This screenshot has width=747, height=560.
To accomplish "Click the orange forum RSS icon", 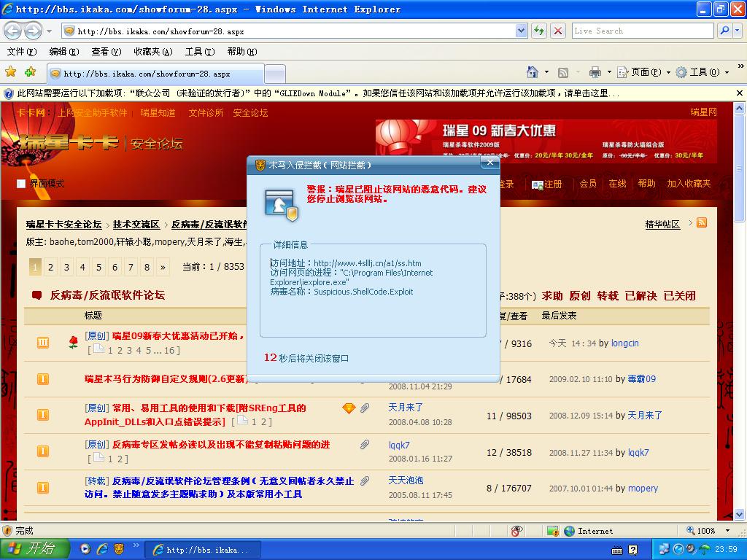I will point(702,223).
